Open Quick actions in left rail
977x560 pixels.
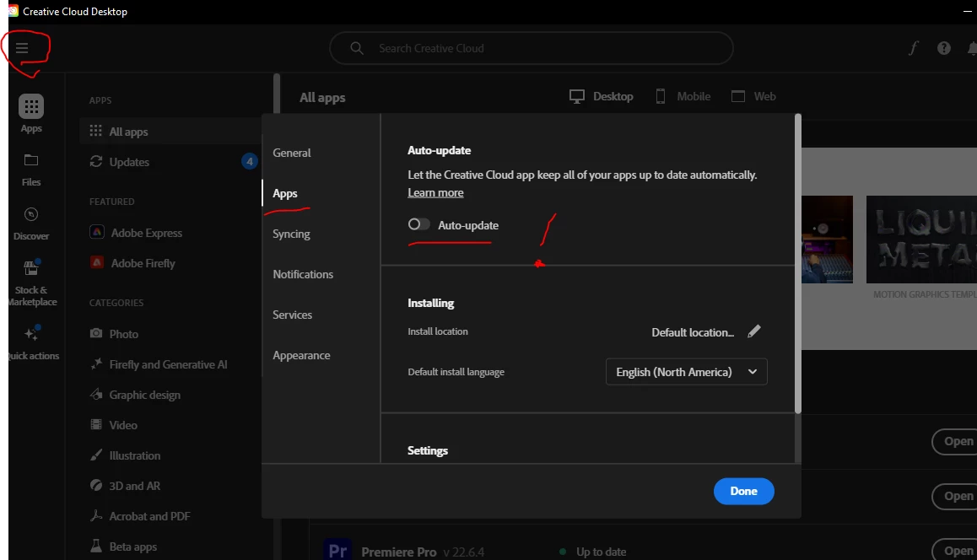click(x=32, y=342)
